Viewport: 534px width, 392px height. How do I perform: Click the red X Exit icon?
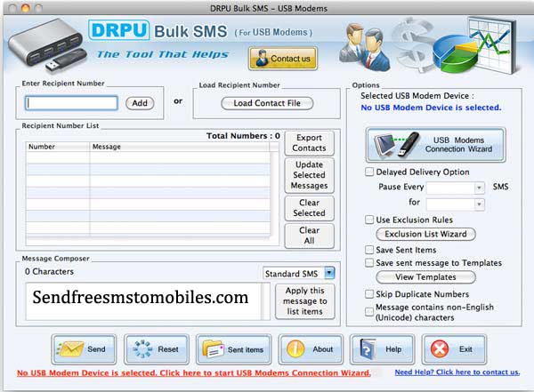[x=440, y=349]
